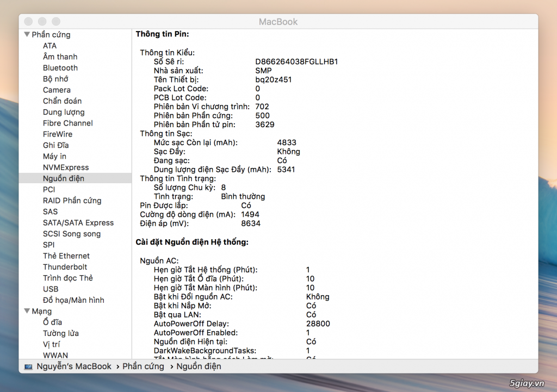Click battery cell version value 3629
This screenshot has height=392, width=557.
[265, 125]
